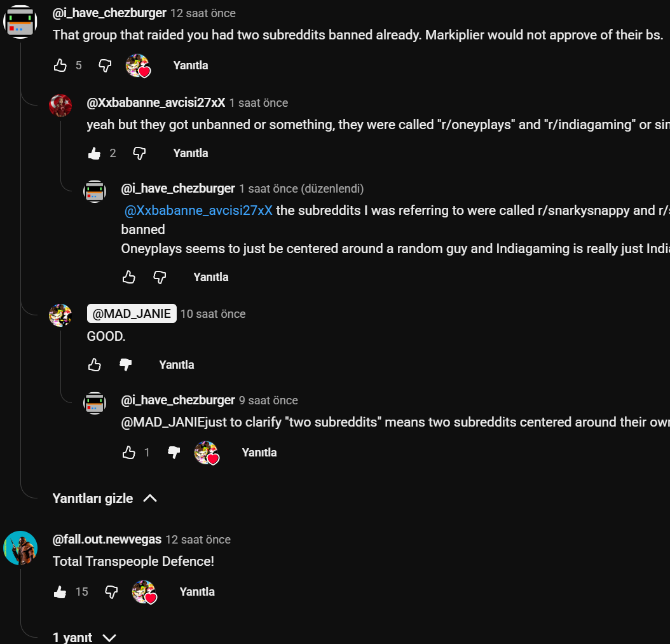
Task: Open the @fall.out.newvegas channel name
Action: 107,540
